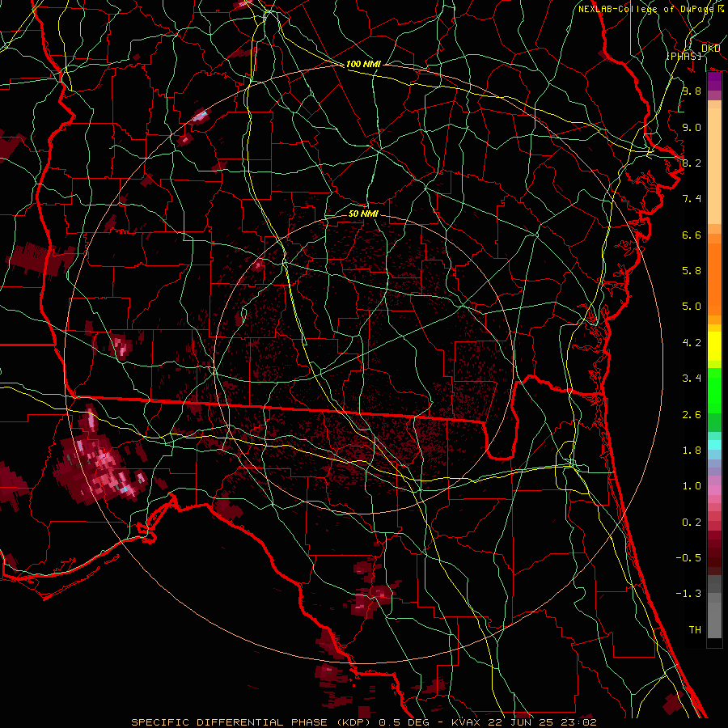Click the 5.0 scale value

point(692,307)
